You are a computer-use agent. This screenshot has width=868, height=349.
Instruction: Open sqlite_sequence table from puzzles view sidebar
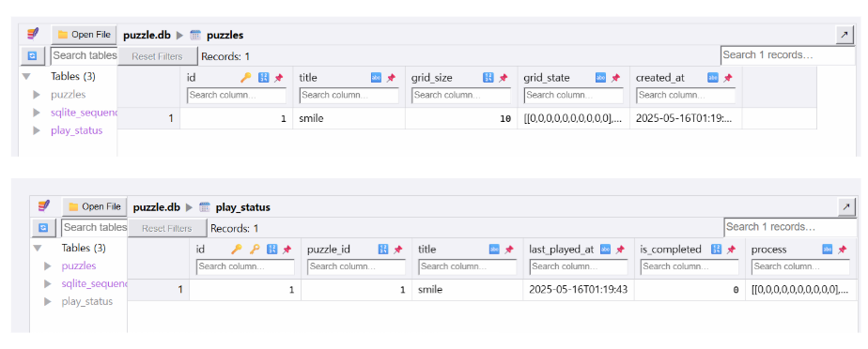click(x=84, y=113)
